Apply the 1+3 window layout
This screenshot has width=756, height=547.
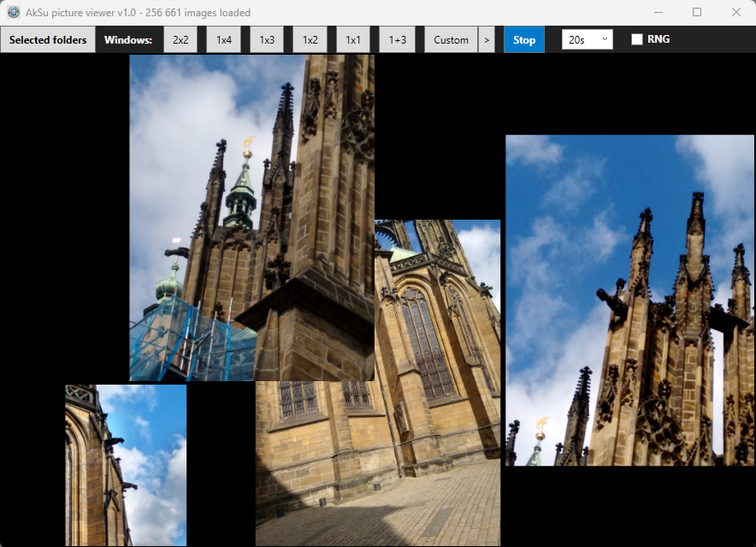coord(398,40)
